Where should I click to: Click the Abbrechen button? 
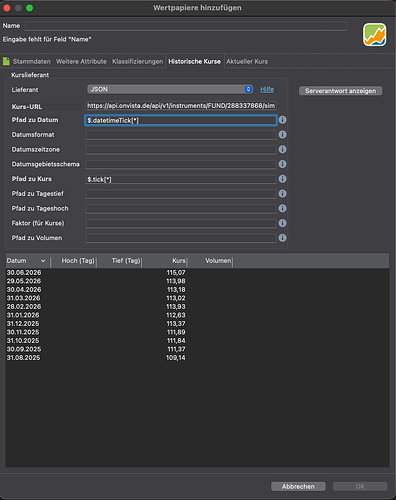(x=298, y=486)
